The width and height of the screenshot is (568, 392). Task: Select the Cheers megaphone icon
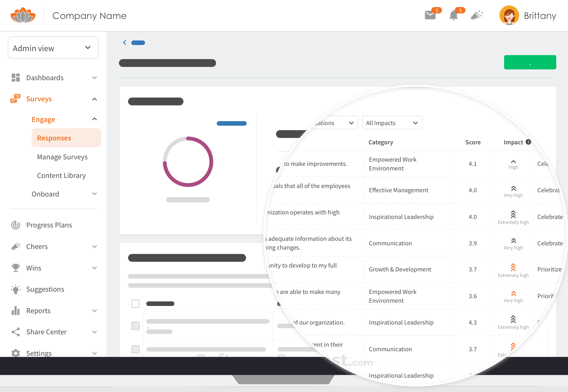click(15, 246)
